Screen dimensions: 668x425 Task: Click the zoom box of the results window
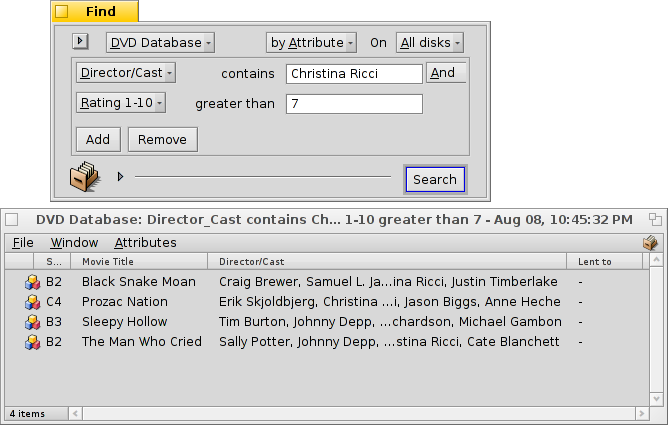pyautogui.click(x=655, y=219)
